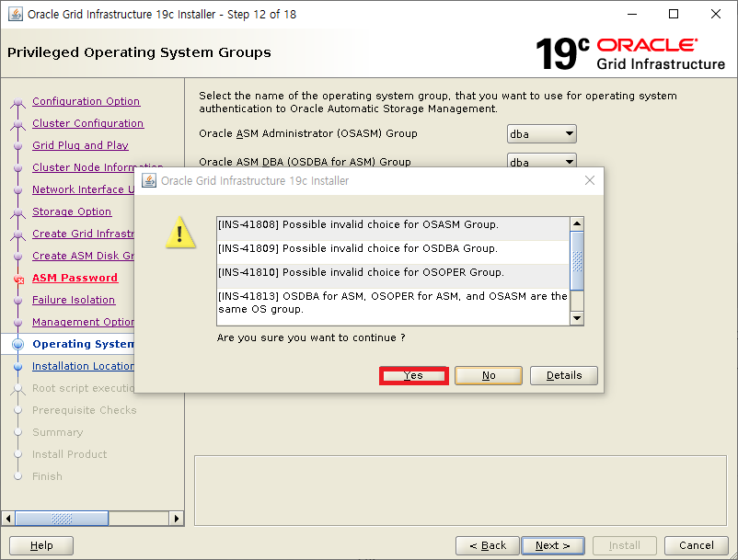Maximize the installer window
The width and height of the screenshot is (738, 560).
pos(674,14)
